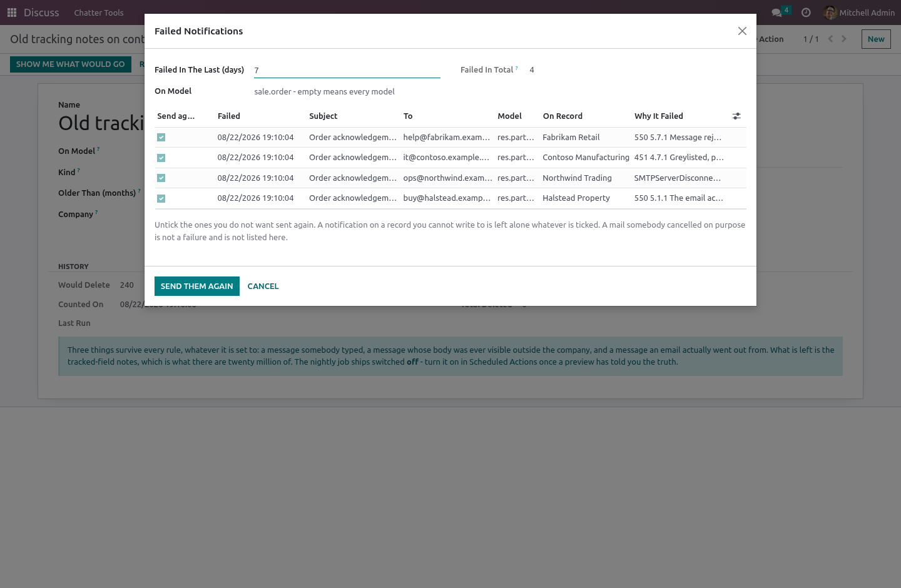Click the help@fabrikam recipient cell
The image size is (901, 588).
point(447,138)
